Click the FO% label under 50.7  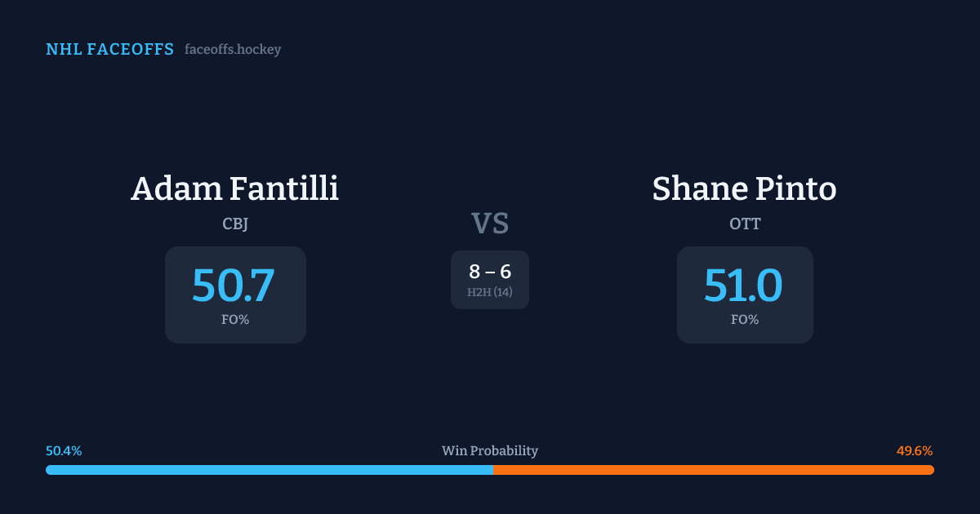coord(235,320)
